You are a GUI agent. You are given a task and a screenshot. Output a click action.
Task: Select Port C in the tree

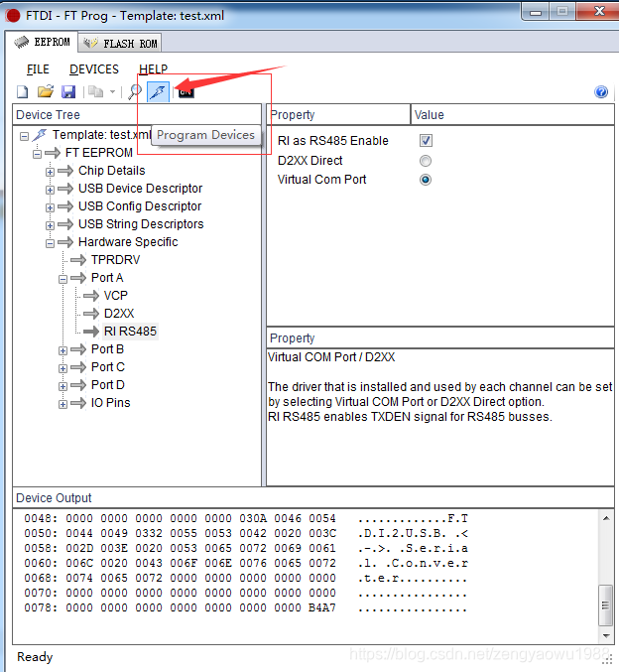click(108, 367)
